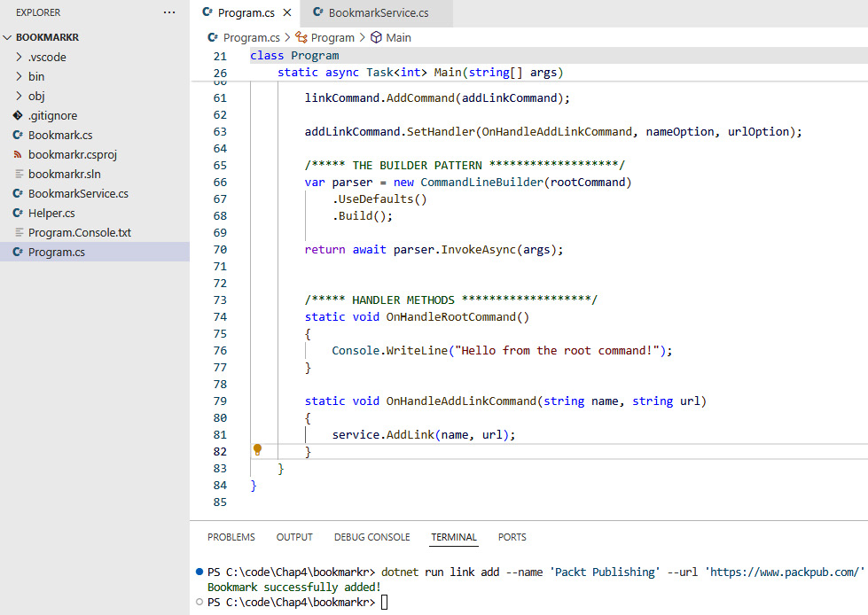The image size is (868, 615).
Task: Click the Program class symbol icon in breadcrumb
Action: pos(302,37)
